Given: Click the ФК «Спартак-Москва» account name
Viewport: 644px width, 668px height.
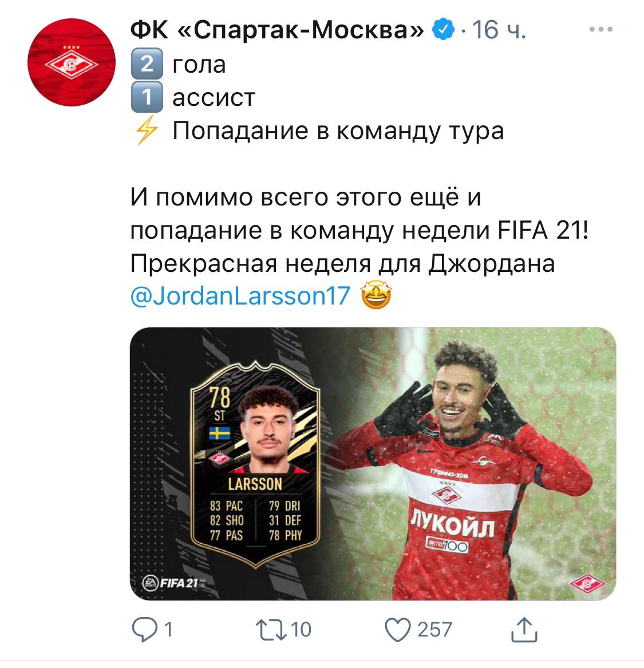Looking at the screenshot, I should pyautogui.click(x=277, y=30).
